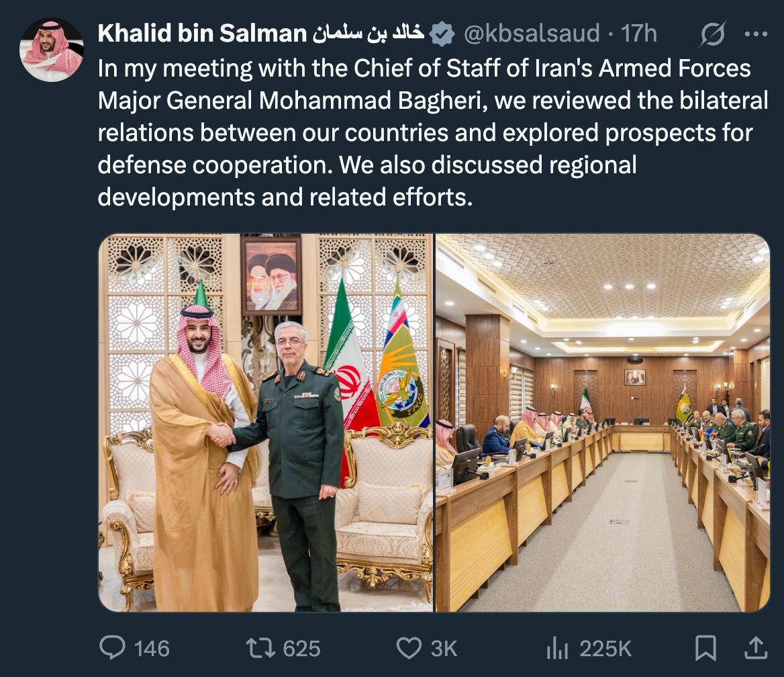Open the 17h timestamp permalink

639,33
